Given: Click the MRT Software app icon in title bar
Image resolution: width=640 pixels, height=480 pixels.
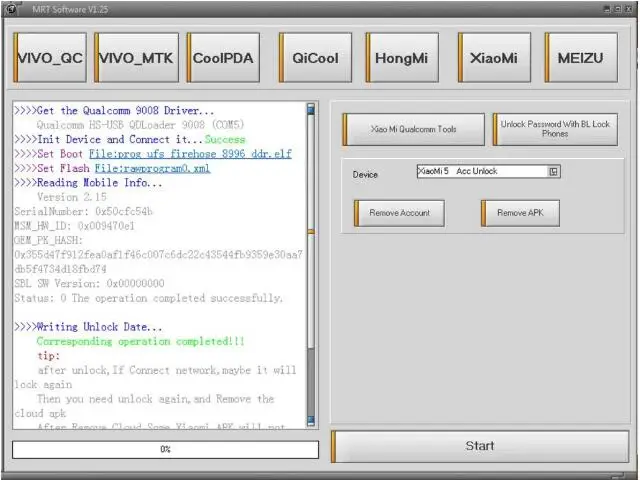Looking at the screenshot, I should coord(11,8).
